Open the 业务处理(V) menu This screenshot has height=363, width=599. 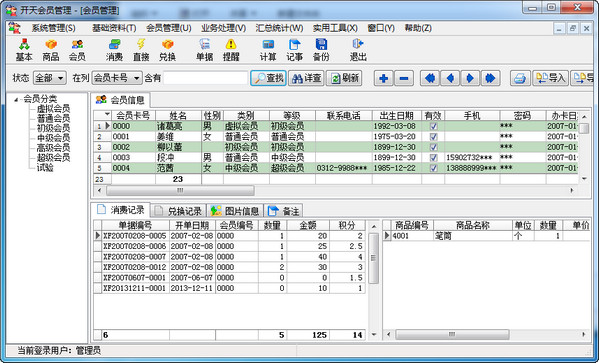pos(223,28)
